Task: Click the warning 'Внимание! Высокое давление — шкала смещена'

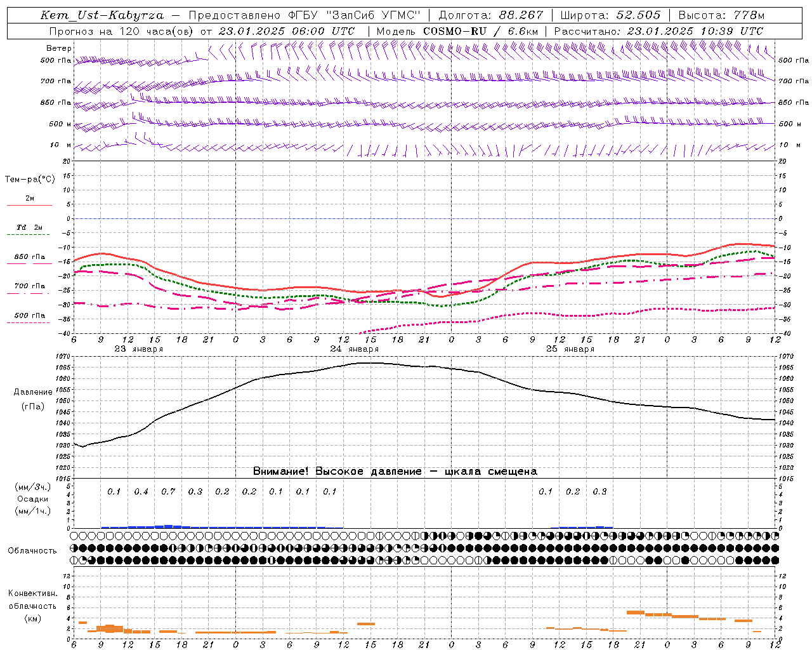Action: coord(395,471)
